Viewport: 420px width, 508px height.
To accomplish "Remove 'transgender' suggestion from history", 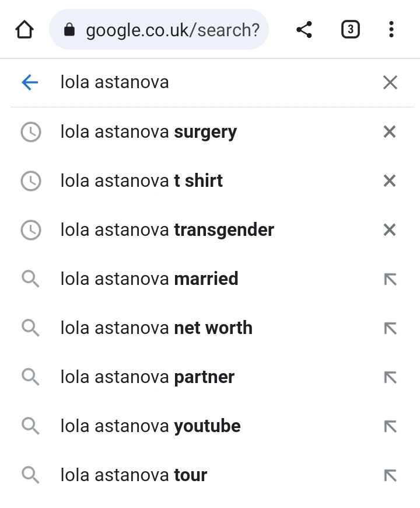I will (x=390, y=230).
